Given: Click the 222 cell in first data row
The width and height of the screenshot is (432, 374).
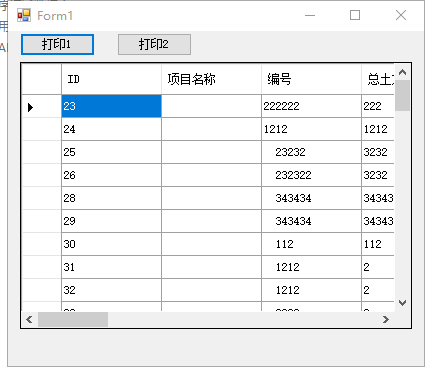Looking at the screenshot, I should point(378,106).
